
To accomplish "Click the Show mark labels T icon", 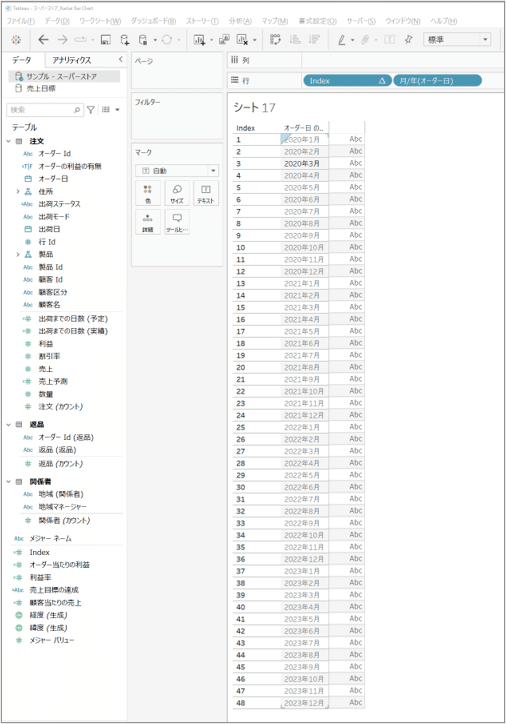I will click(390, 40).
